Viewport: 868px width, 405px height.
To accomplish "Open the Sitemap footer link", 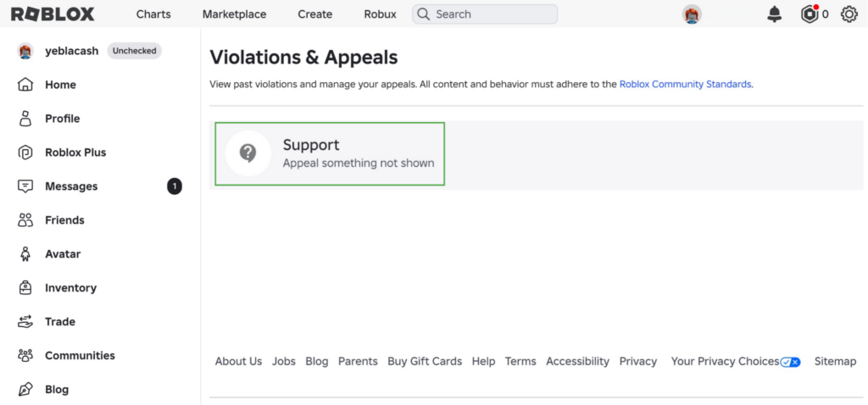I will 835,361.
